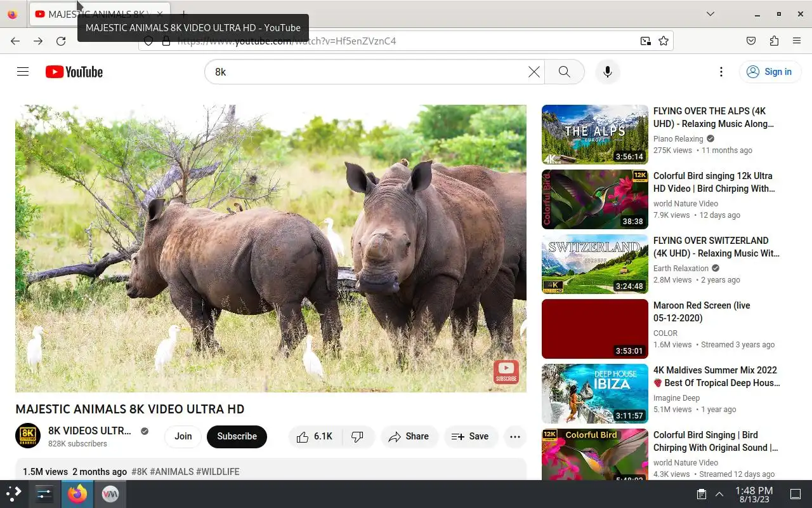Screen dimensions: 812x508
Task: Click the #8K hashtag link
Action: [x=139, y=472]
